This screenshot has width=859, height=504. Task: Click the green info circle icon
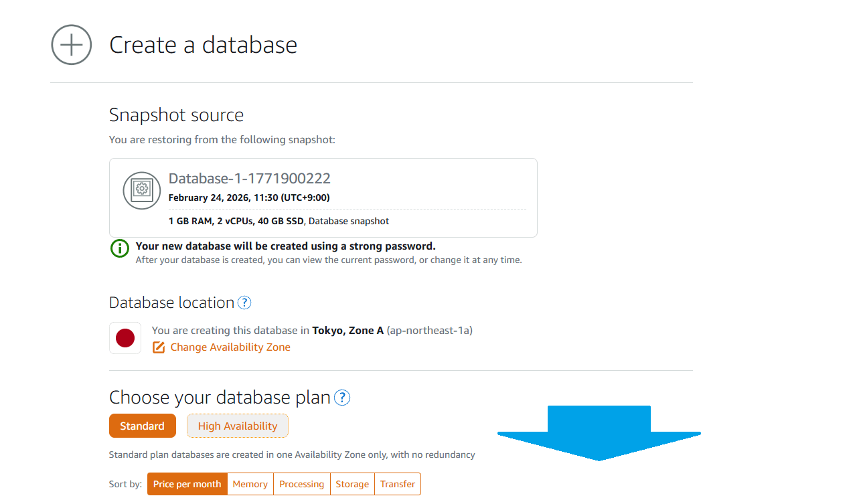click(x=120, y=248)
